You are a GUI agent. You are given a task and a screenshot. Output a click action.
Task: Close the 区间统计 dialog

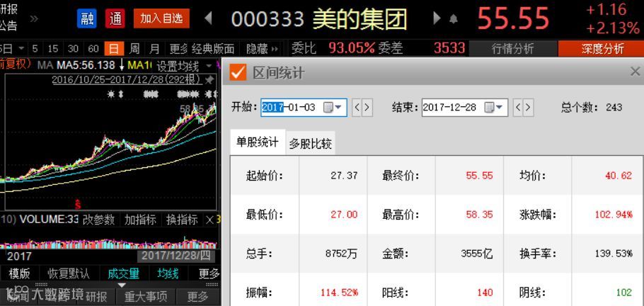click(x=635, y=72)
